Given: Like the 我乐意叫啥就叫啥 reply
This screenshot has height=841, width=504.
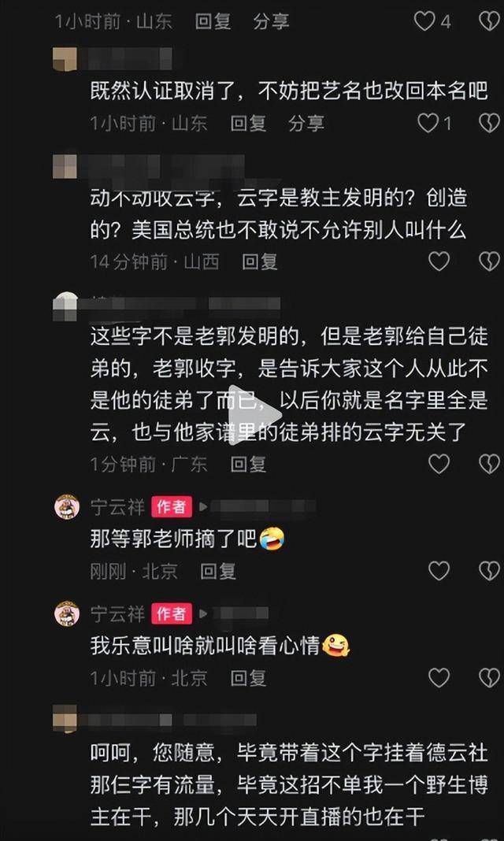Looking at the screenshot, I should pos(439,678).
